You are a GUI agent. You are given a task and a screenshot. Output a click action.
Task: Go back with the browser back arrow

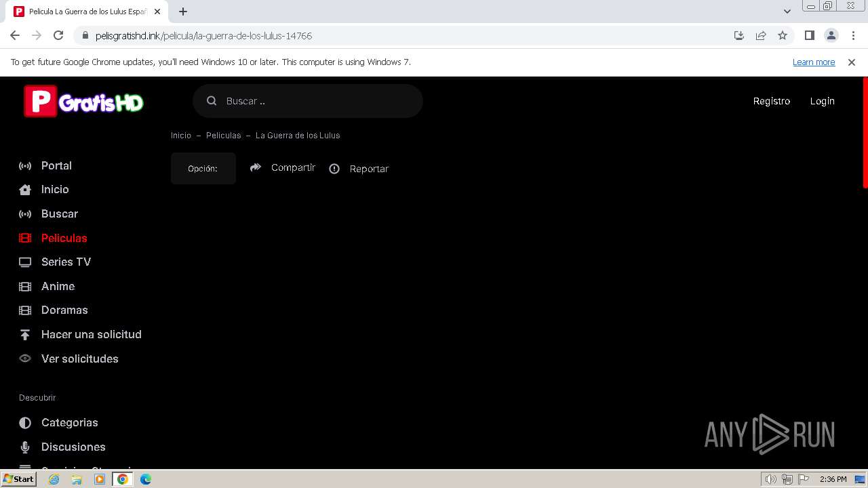pos(15,35)
